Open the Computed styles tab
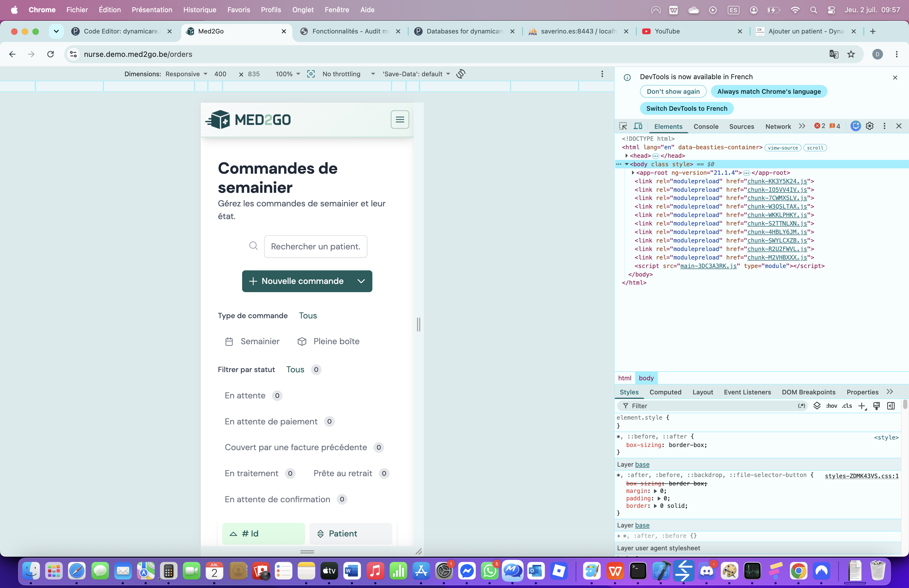 coord(665,392)
